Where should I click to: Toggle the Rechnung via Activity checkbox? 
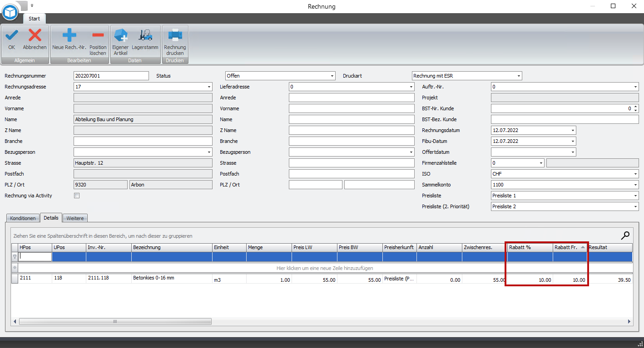77,196
